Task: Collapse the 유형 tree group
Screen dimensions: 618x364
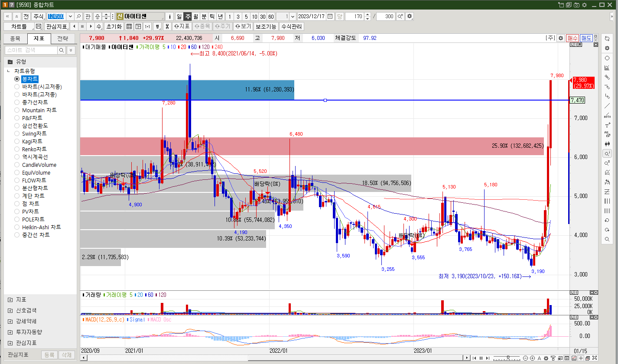Action: [x=10, y=62]
